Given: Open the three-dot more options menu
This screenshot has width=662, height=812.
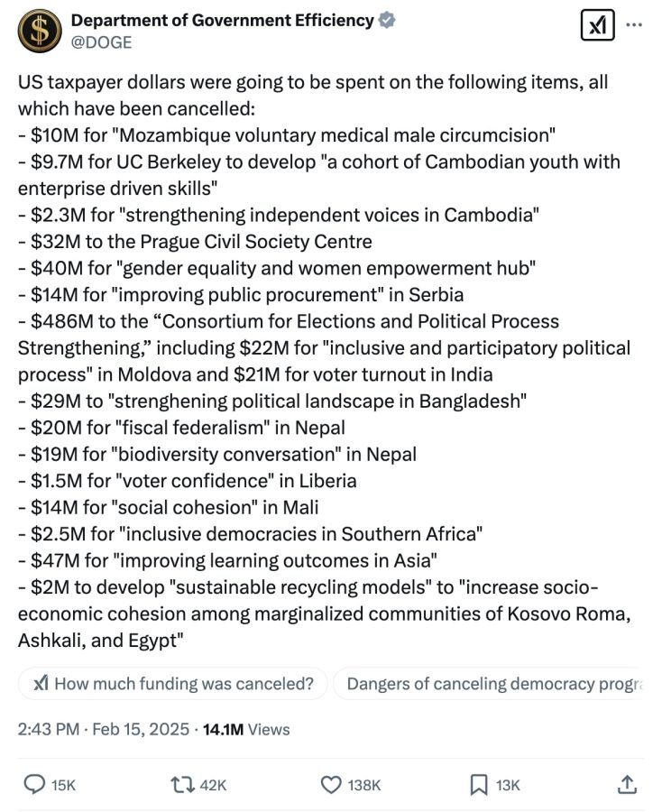Looking at the screenshot, I should [x=635, y=25].
